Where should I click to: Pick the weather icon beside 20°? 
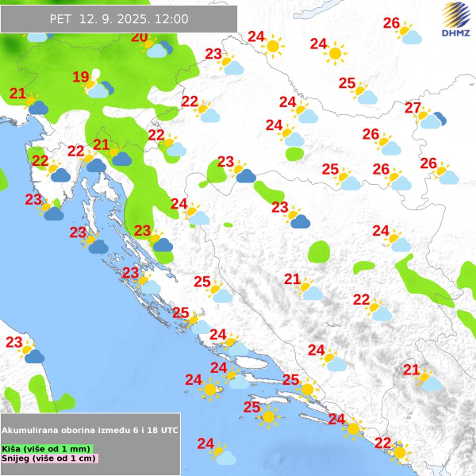157,48
